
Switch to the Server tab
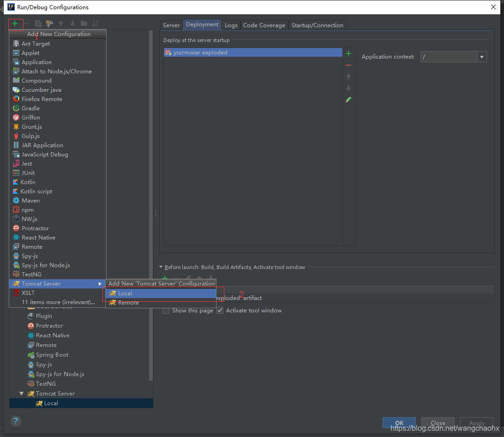[171, 25]
